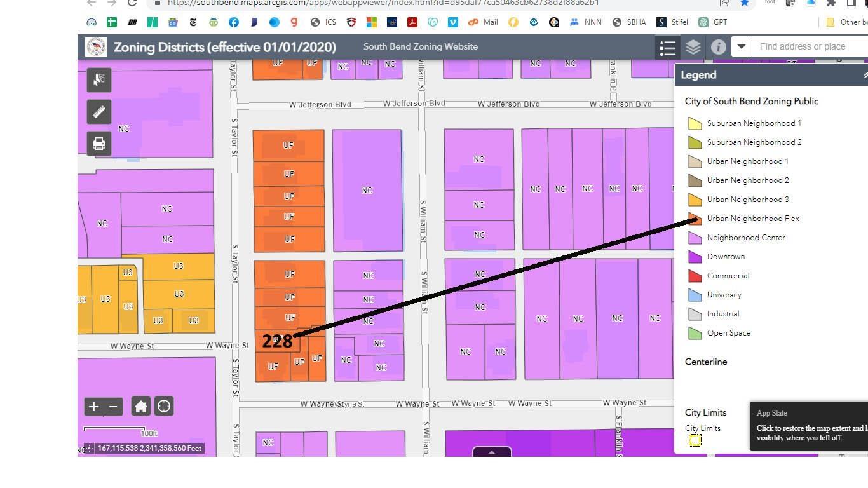868x488 pixels.
Task: Click the App State restore notification
Action: tap(809, 426)
